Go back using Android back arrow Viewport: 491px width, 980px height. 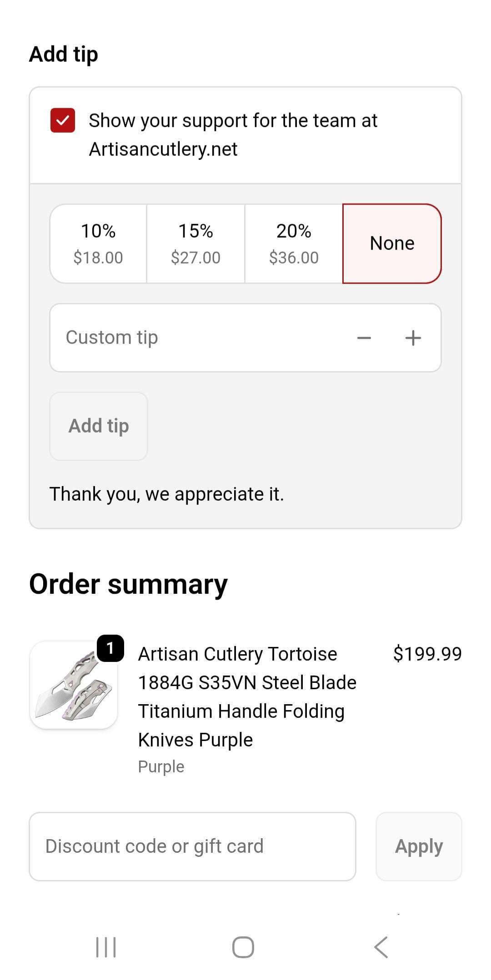pyautogui.click(x=381, y=947)
